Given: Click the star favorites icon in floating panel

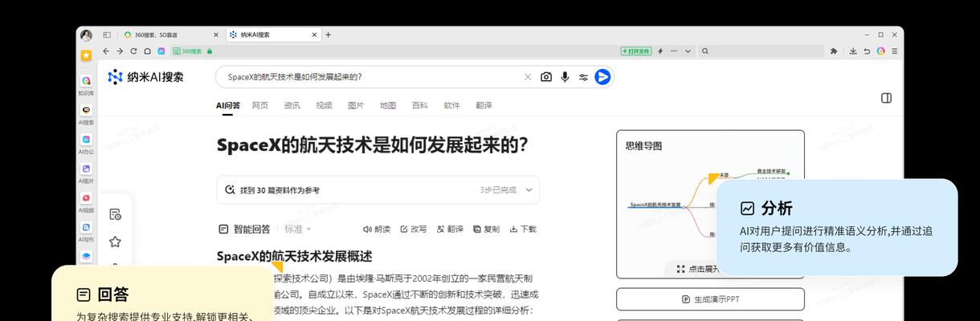Looking at the screenshot, I should (x=115, y=242).
